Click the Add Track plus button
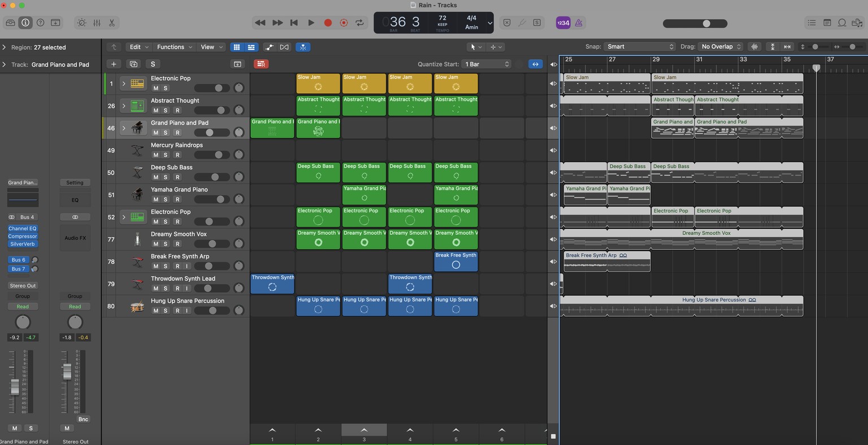The width and height of the screenshot is (868, 445). click(x=114, y=64)
